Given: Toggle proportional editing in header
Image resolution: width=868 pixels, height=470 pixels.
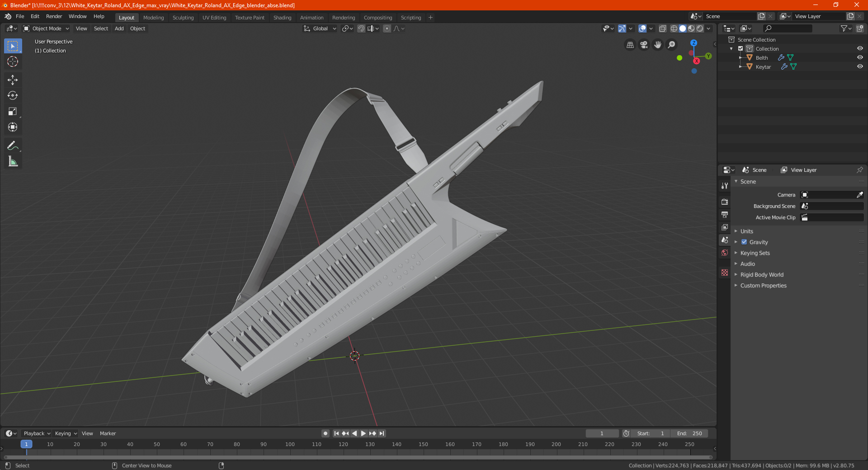Looking at the screenshot, I should tap(387, 28).
